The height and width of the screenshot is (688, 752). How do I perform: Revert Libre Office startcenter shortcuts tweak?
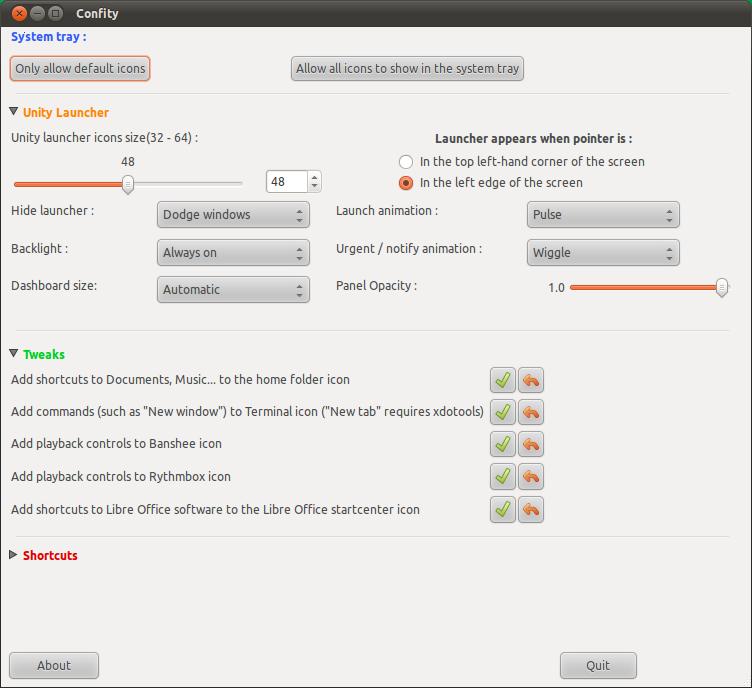point(531,509)
